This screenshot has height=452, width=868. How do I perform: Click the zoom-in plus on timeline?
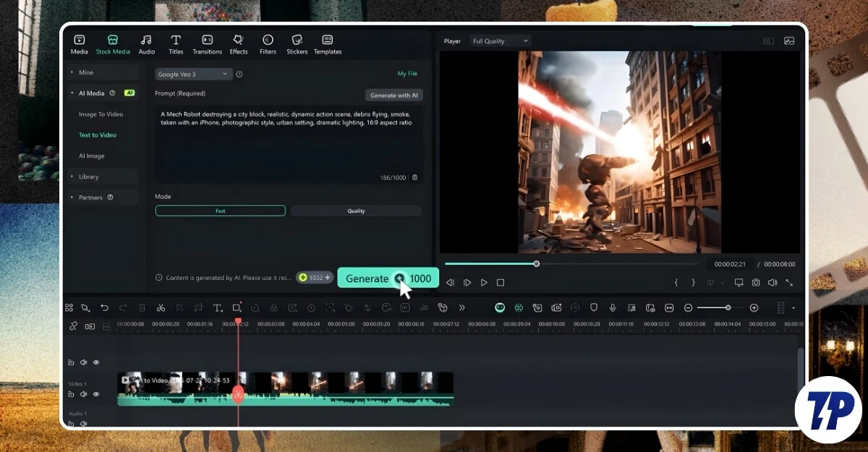(754, 308)
